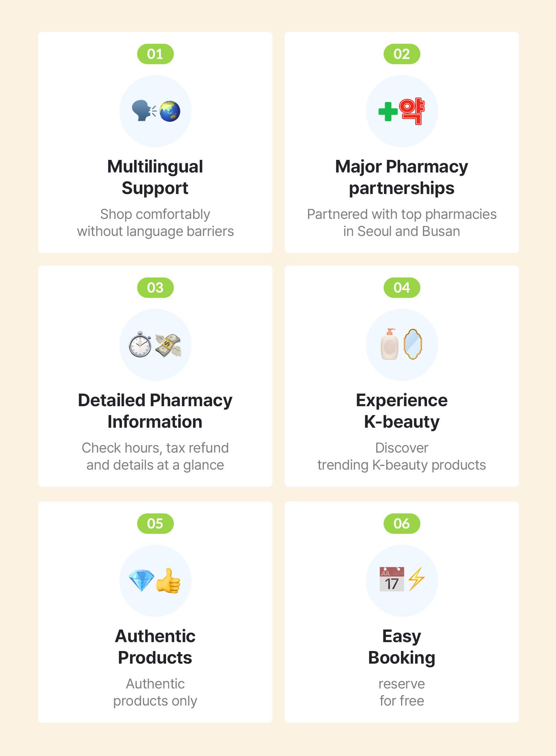Viewport: 556px width, 756px height.
Task: Open the Multilingual Support heading
Action: pos(155,177)
